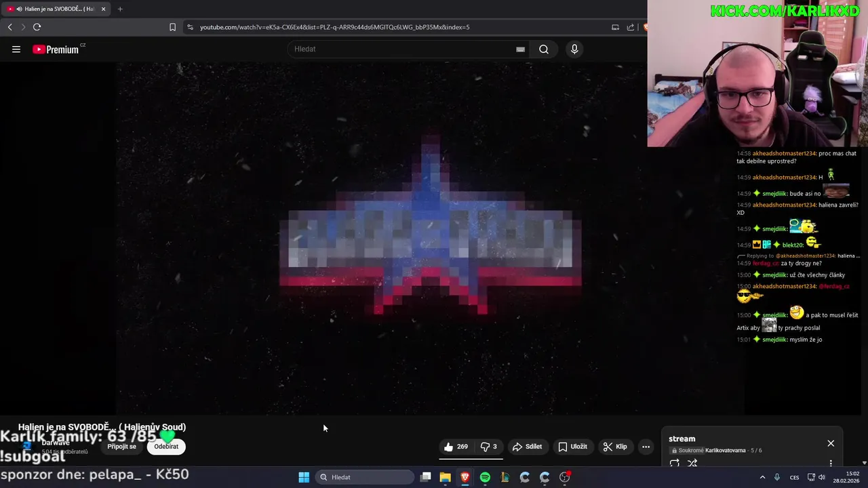Click akheadshotmaster1234 name on 14:58 message
This screenshot has width=868, height=488.
(x=784, y=154)
